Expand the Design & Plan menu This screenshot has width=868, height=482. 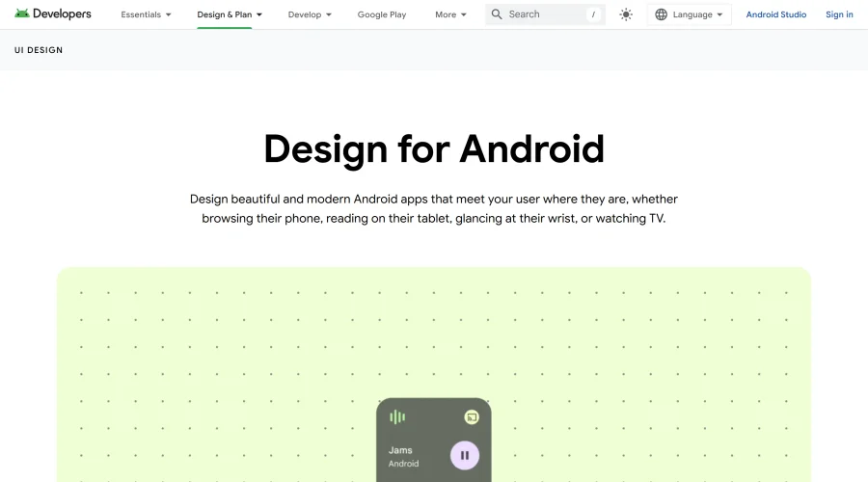(230, 14)
